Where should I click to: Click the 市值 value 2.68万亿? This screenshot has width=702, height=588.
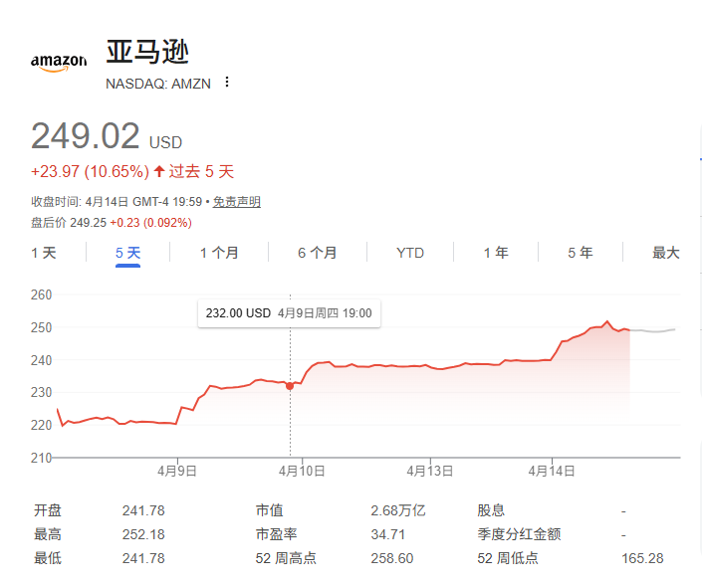coord(398,510)
